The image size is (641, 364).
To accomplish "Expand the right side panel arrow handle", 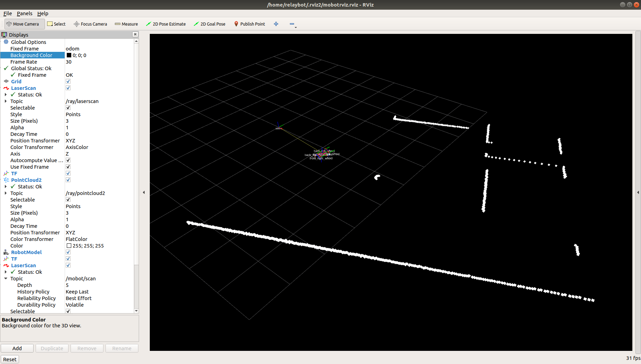I will 638,192.
